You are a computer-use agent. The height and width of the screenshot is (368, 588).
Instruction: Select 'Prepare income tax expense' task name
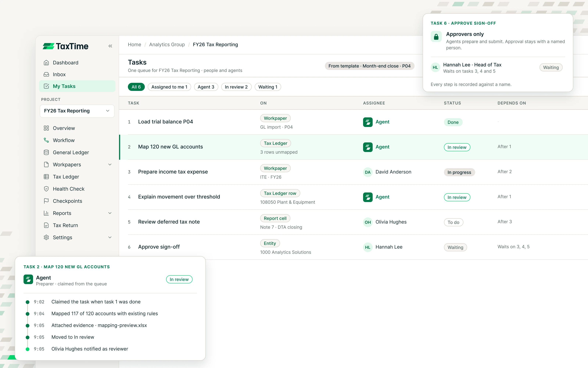click(x=173, y=172)
